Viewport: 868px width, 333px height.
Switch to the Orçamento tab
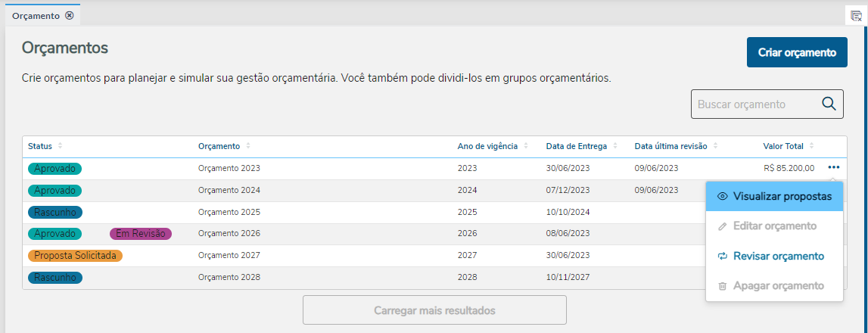tap(36, 15)
